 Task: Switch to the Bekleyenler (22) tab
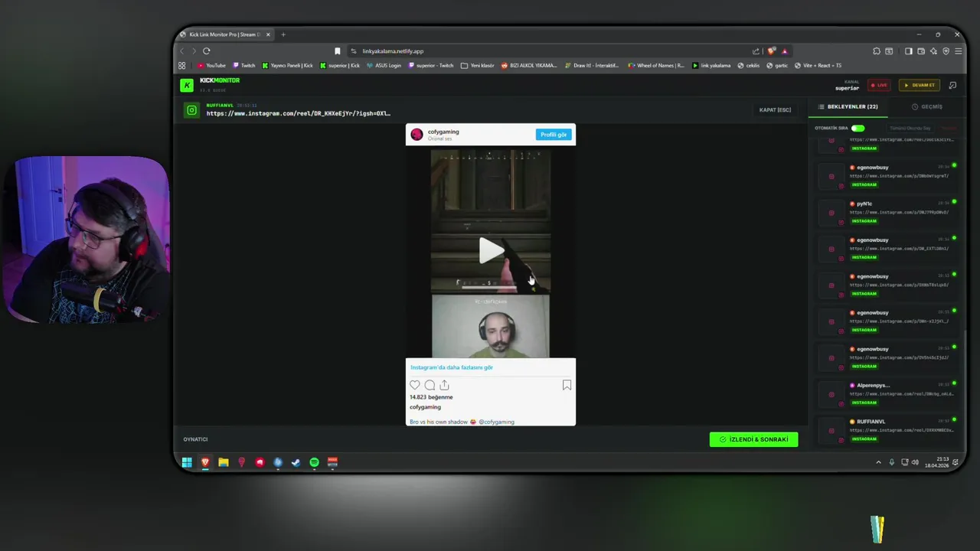tap(848, 106)
